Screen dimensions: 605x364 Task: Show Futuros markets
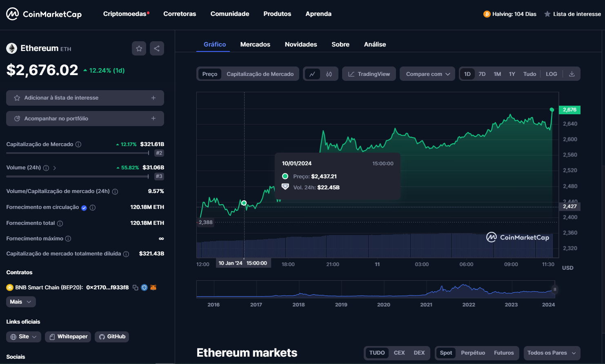pos(504,353)
